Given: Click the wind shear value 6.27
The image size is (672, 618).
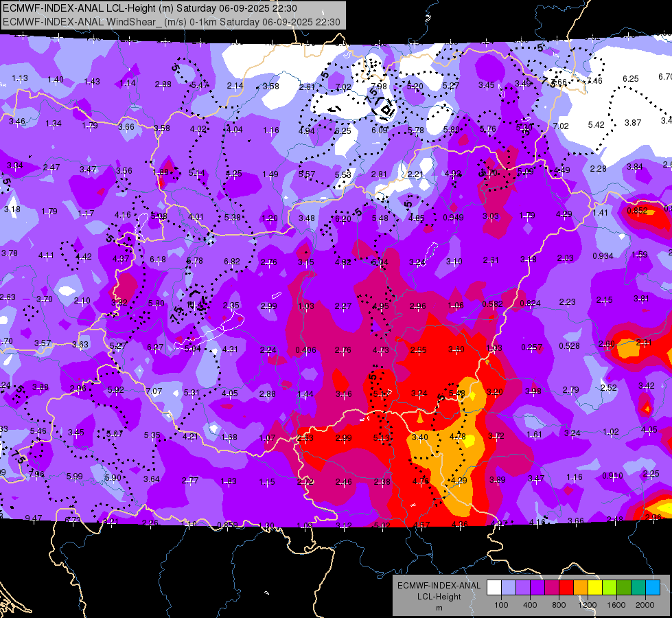Looking at the screenshot, I should tap(155, 347).
